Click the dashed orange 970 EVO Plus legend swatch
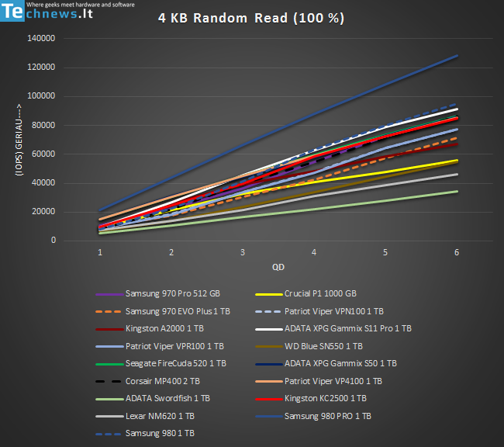 109,312
